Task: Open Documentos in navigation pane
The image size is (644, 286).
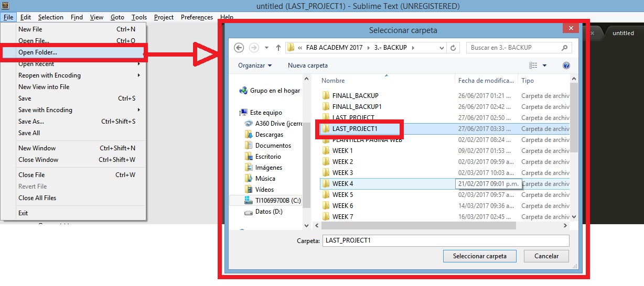Action: pos(268,146)
